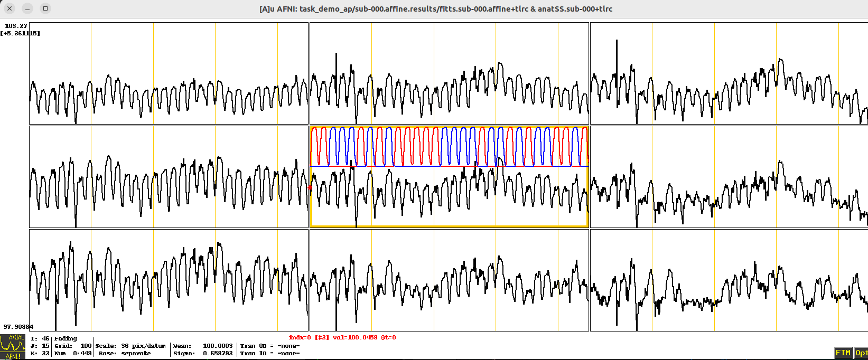
Task: Minimize the AFNI graph window
Action: point(27,8)
